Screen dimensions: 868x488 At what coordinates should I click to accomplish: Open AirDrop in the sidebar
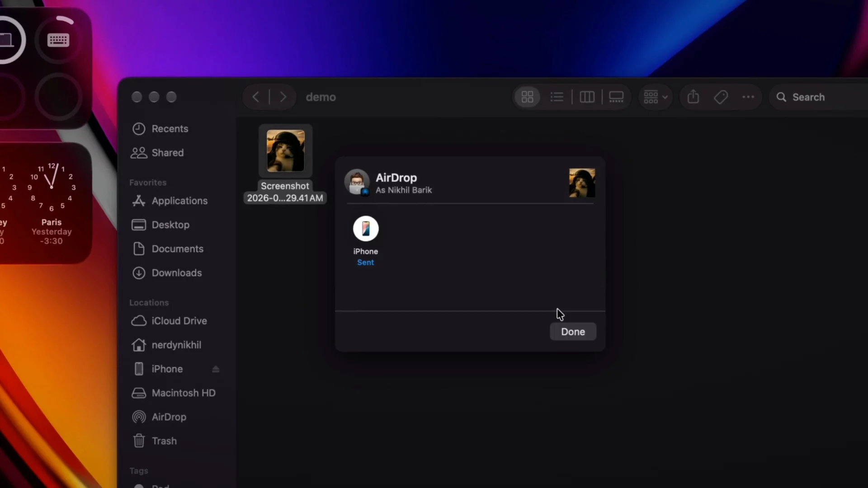[x=169, y=417]
